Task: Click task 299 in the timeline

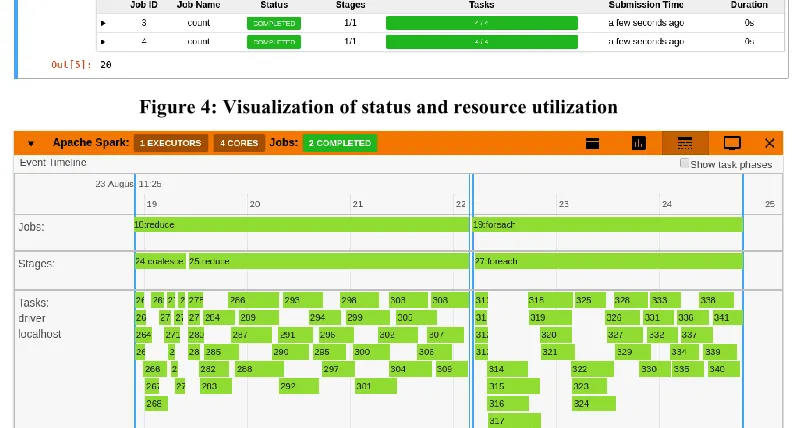Action: (x=368, y=317)
